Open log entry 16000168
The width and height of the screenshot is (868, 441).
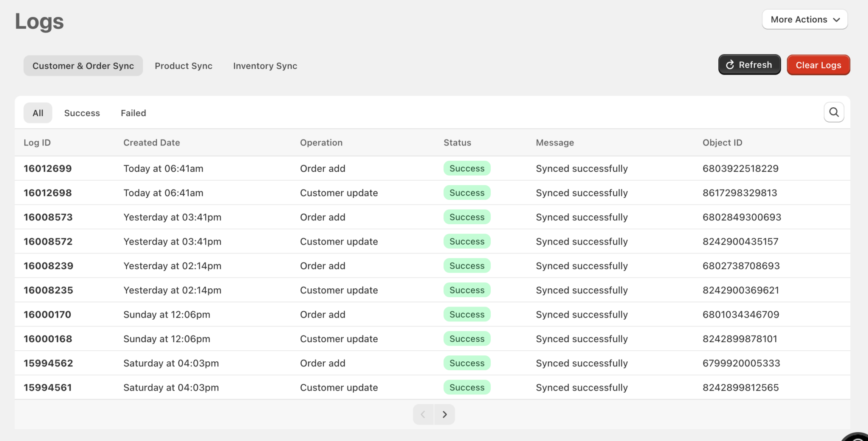[x=48, y=339]
